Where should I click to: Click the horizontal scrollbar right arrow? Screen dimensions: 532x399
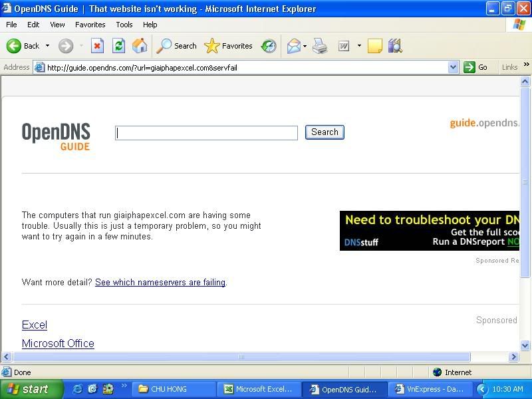click(x=513, y=356)
